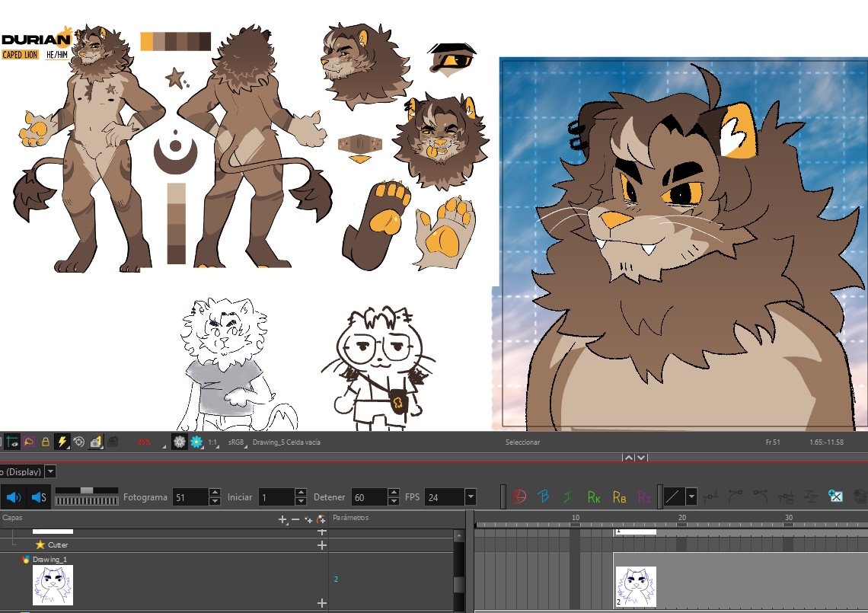Open the FPS dropdown arrow
Viewport: 868px width, 613px height.
coord(470,497)
